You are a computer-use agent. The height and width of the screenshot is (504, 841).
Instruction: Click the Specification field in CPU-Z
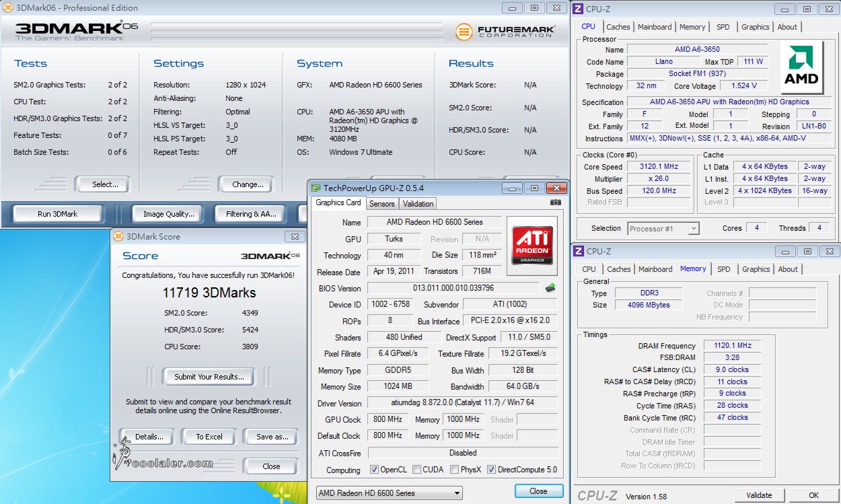[729, 102]
